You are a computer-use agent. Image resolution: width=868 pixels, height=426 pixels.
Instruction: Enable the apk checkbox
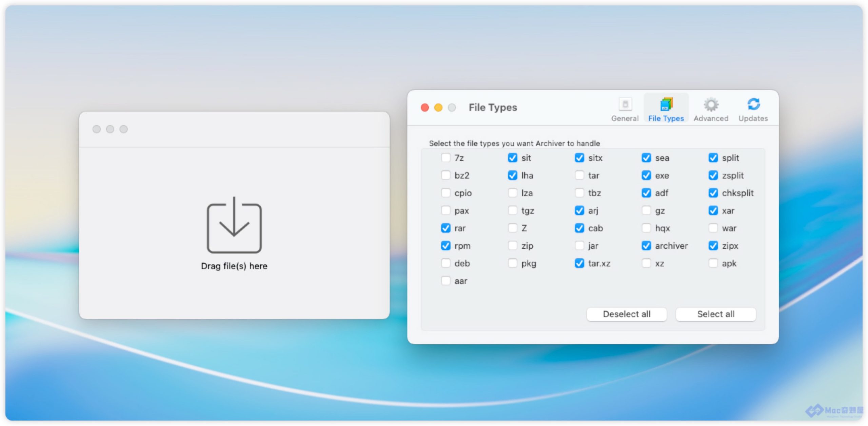(x=713, y=263)
